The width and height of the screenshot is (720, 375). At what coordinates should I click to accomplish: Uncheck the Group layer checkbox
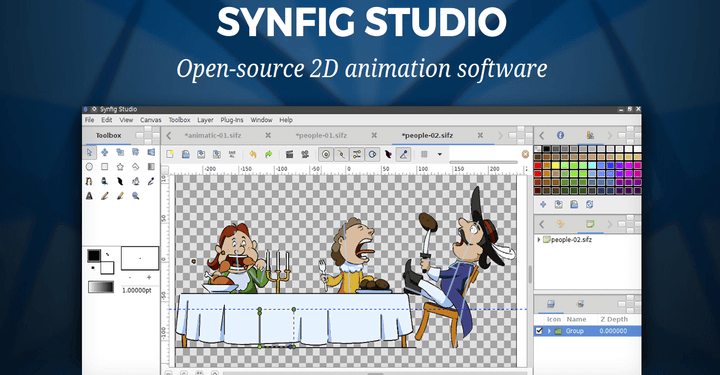[540, 330]
